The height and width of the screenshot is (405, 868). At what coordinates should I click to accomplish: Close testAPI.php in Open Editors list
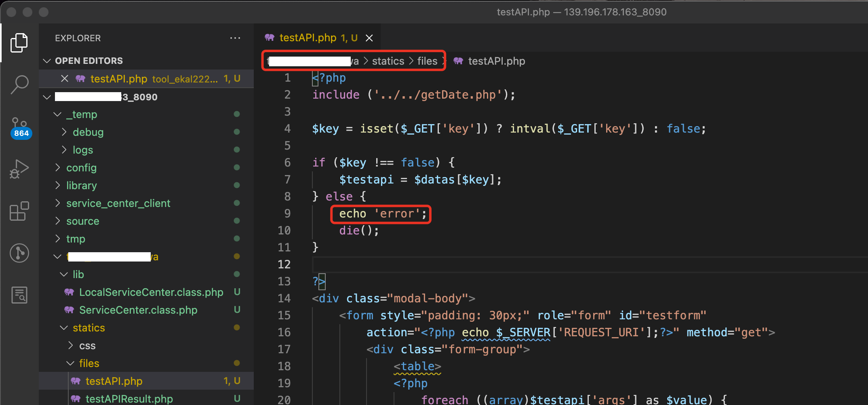click(x=64, y=78)
